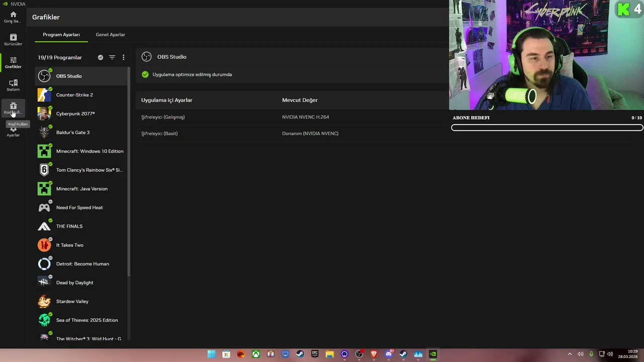The width and height of the screenshot is (644, 362).
Task: Select The Witcher 3: Wild Hunt entry
Action: 81,337
